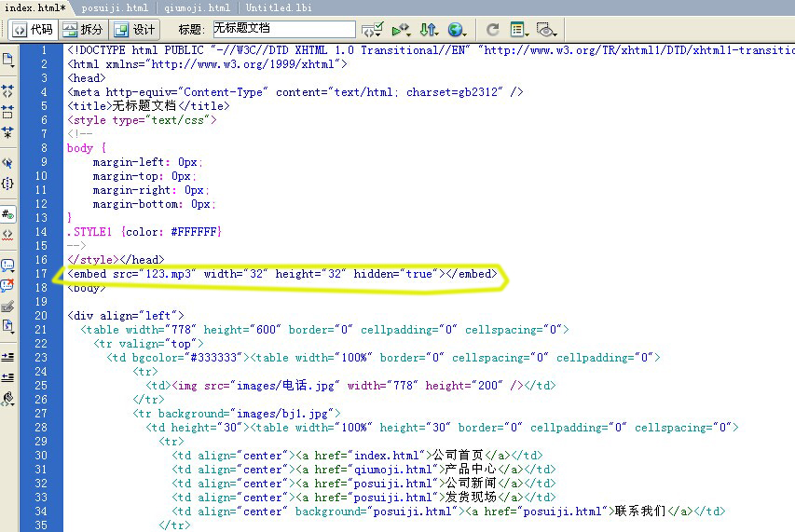Open the browser compatibility check menu
795x532 pixels.
tap(373, 30)
